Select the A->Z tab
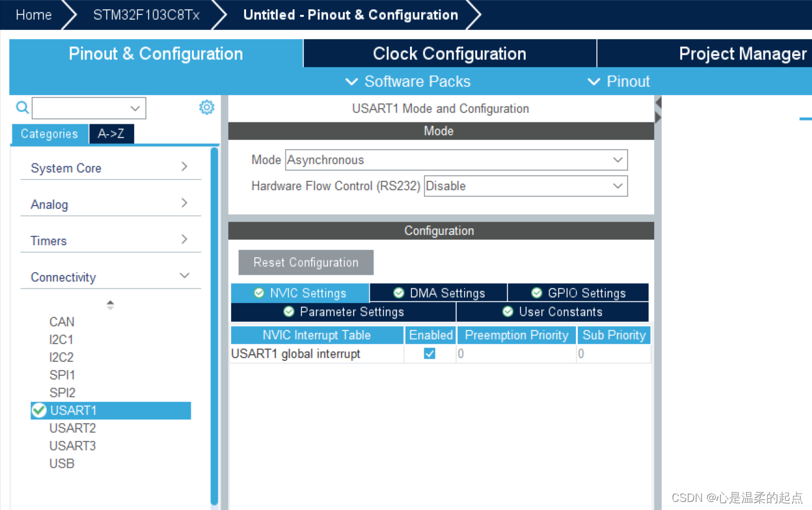The height and width of the screenshot is (510, 812). 111,134
